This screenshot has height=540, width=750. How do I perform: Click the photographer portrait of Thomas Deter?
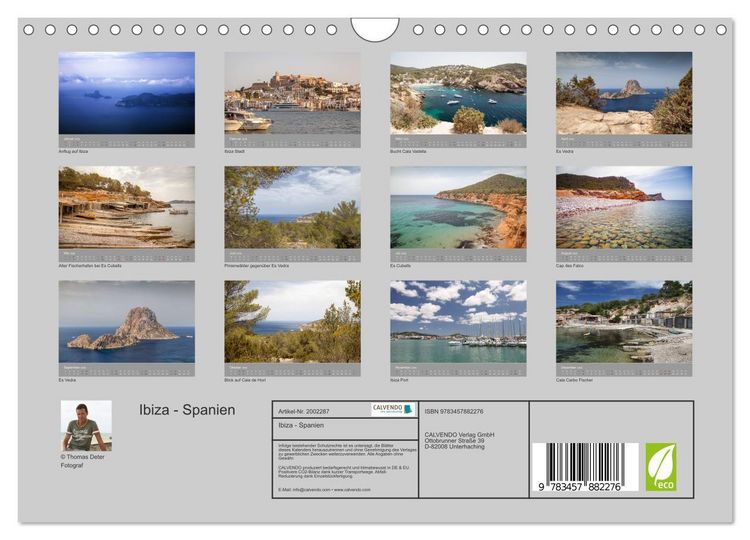point(86,426)
